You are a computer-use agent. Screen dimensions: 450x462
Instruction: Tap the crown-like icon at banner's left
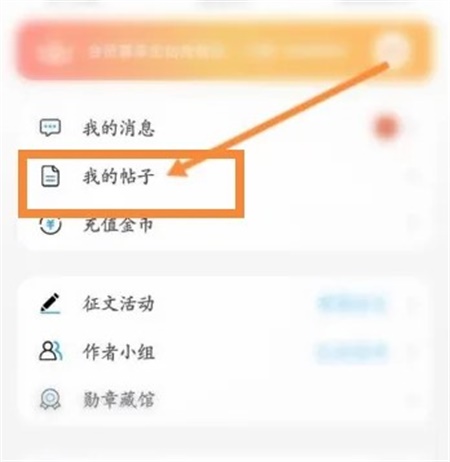pos(53,52)
